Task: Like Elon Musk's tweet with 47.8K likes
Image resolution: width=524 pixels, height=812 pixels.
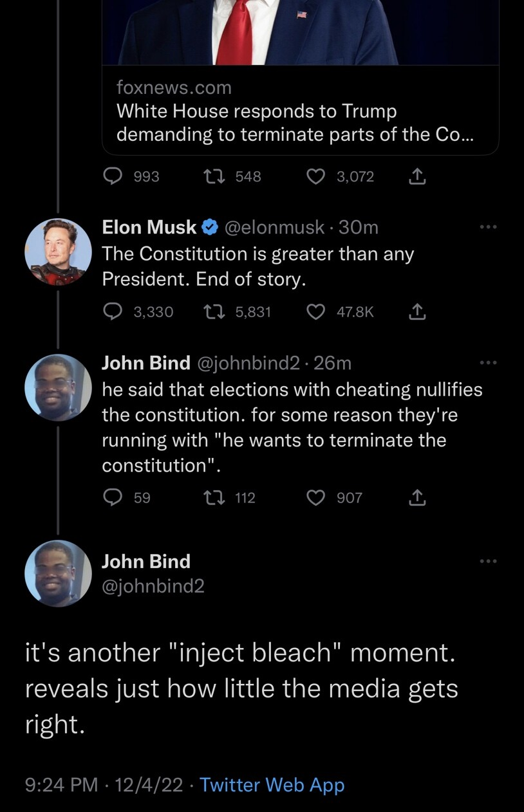Action: tap(315, 312)
